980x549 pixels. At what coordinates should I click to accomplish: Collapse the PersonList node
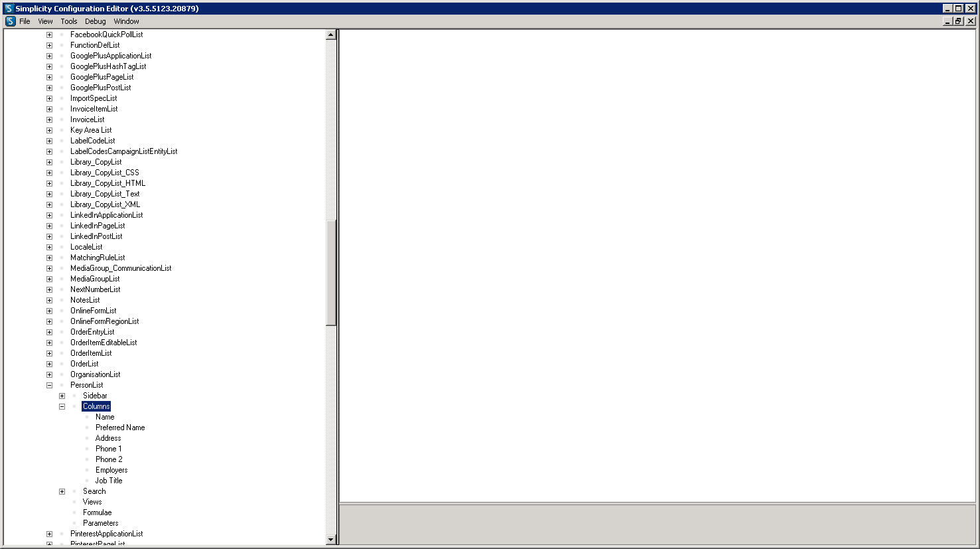pyautogui.click(x=49, y=385)
